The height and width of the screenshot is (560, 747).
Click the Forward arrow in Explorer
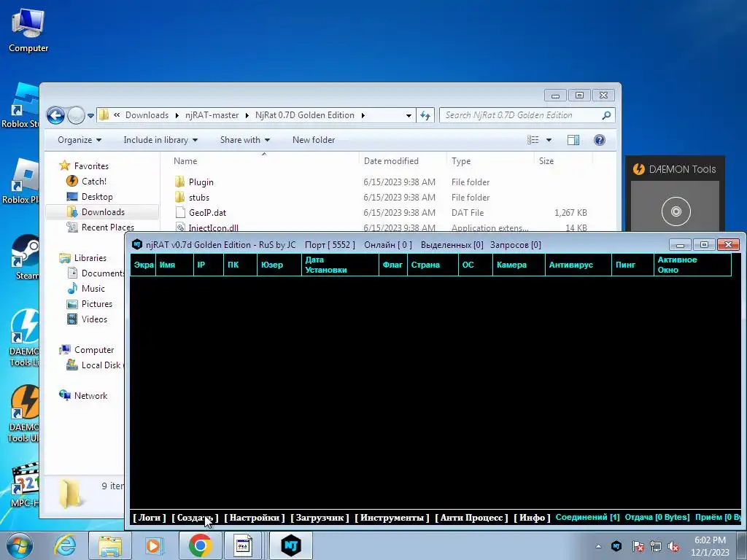[x=76, y=115]
